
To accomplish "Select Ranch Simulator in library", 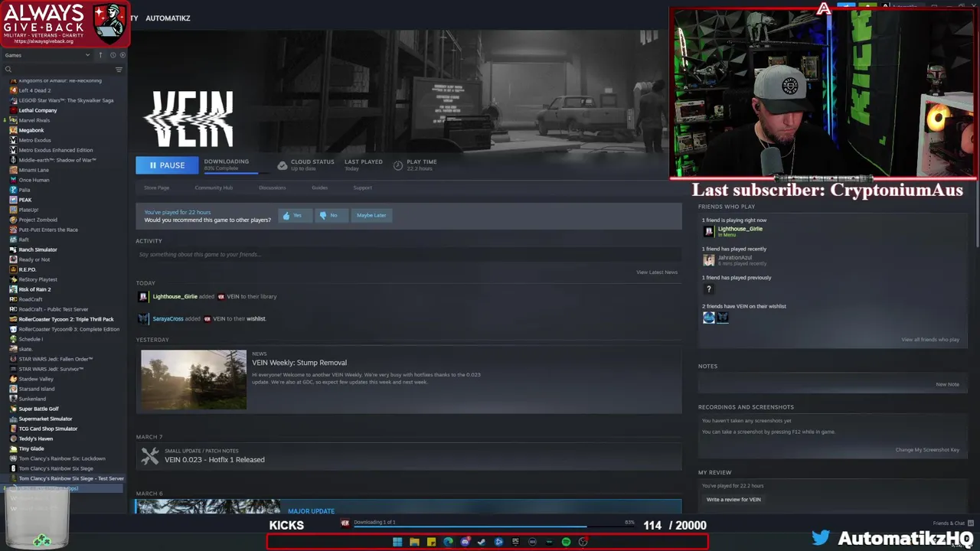I will pos(38,249).
